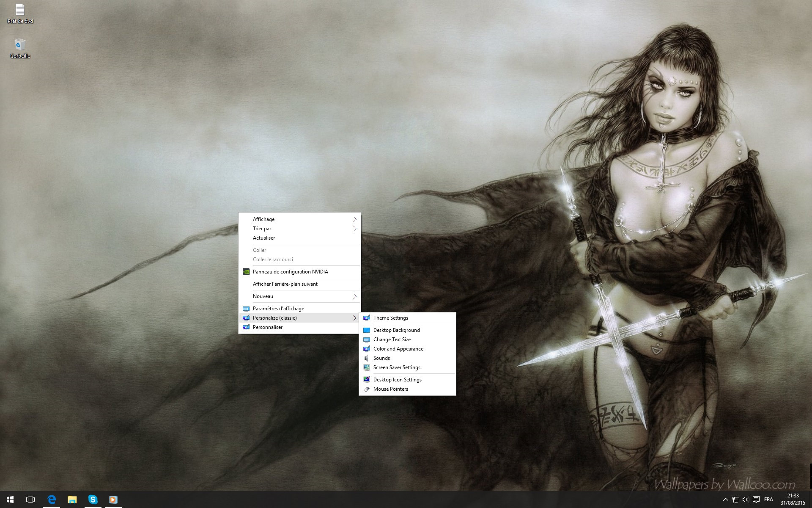Open the volume control in the tray
The image size is (812, 508).
coord(746,500)
